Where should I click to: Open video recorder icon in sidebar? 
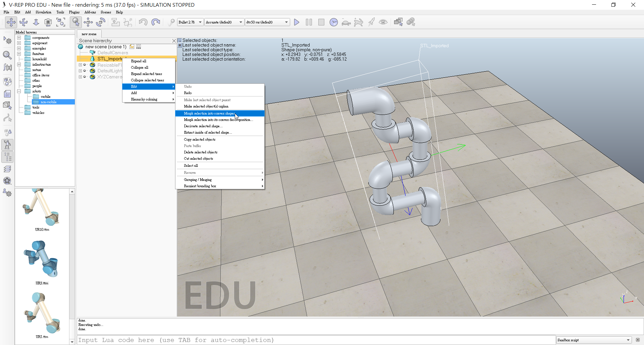pyautogui.click(x=7, y=181)
